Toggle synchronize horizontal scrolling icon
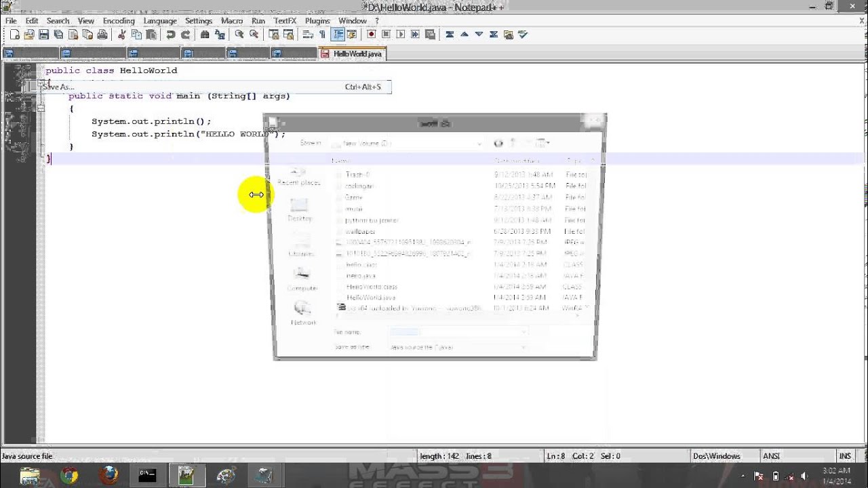Image resolution: width=868 pixels, height=488 pixels. [288, 35]
